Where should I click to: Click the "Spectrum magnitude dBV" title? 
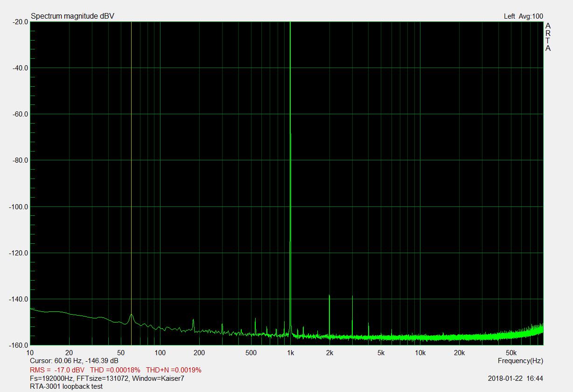pyautogui.click(x=72, y=16)
